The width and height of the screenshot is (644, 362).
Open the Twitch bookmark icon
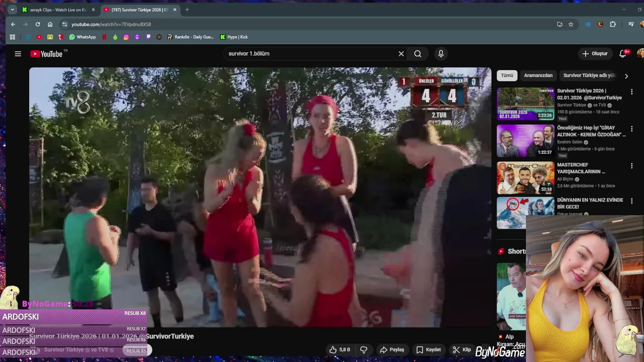(x=148, y=37)
